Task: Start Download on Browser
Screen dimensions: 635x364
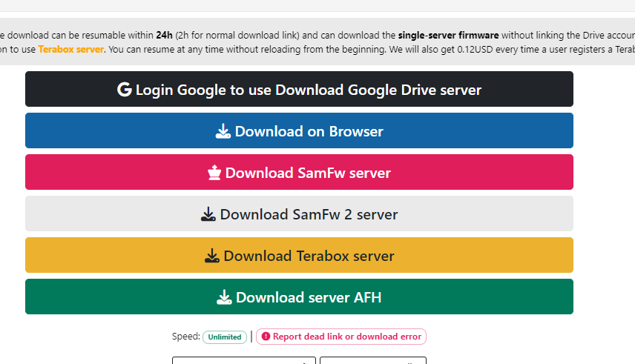Action: (299, 130)
